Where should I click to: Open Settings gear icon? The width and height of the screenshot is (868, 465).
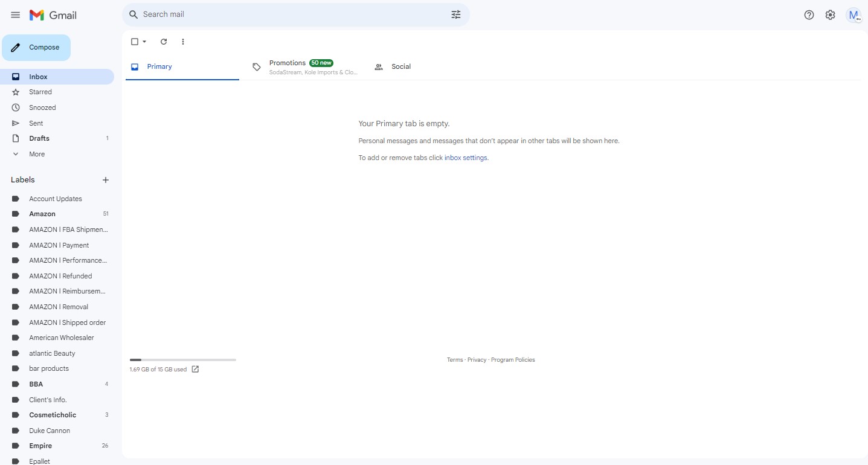click(x=831, y=15)
